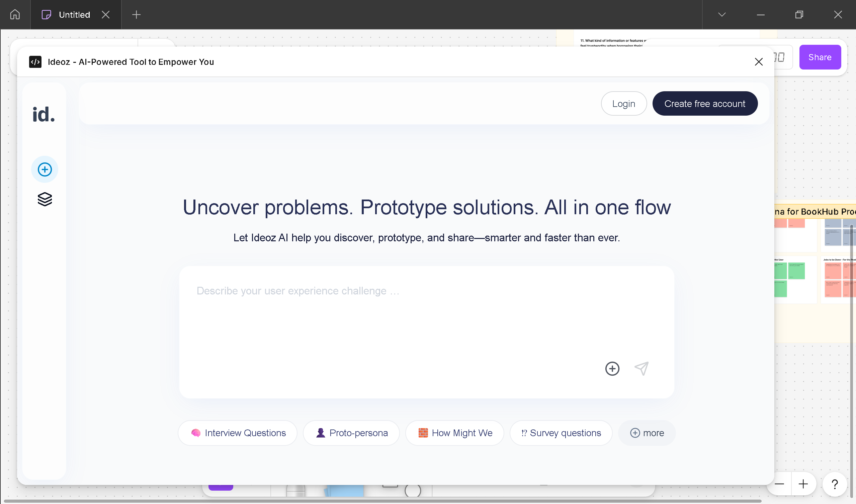Zoom in with the plus button

pyautogui.click(x=803, y=484)
